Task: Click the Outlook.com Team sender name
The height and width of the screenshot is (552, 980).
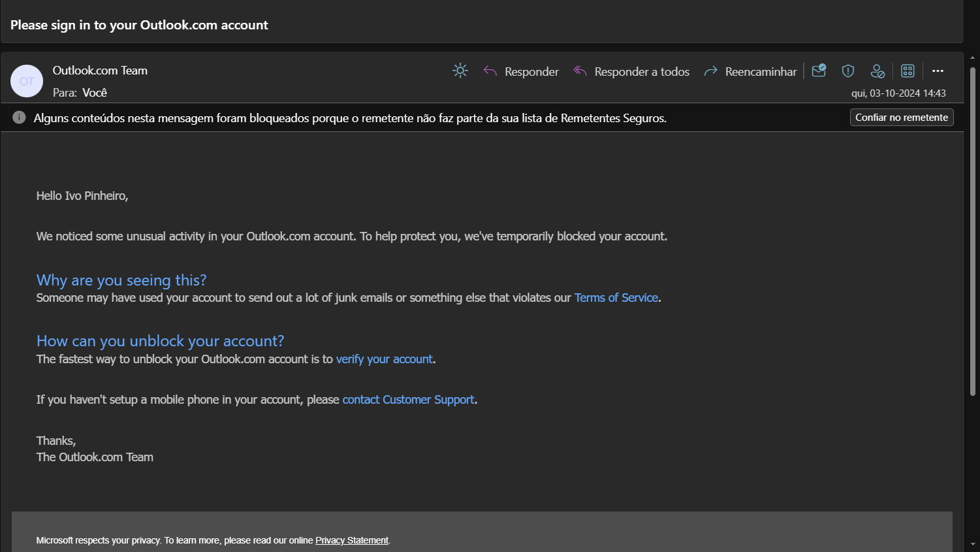Action: point(100,71)
